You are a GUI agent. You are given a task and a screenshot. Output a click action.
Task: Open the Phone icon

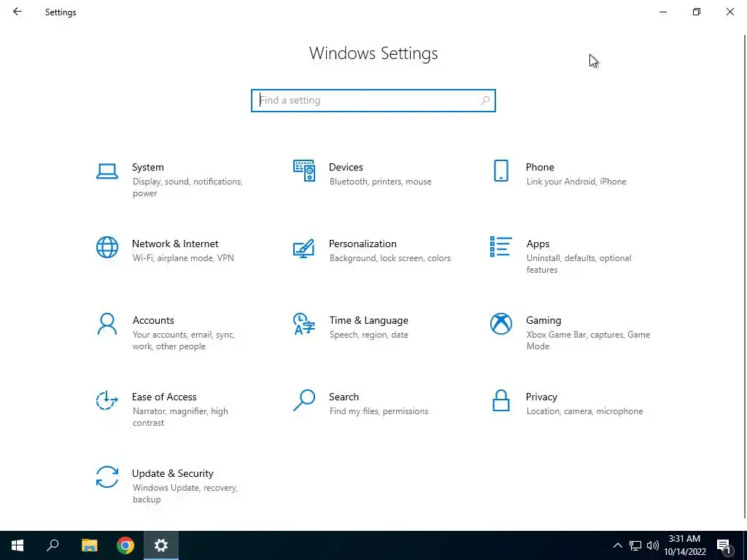pyautogui.click(x=500, y=171)
